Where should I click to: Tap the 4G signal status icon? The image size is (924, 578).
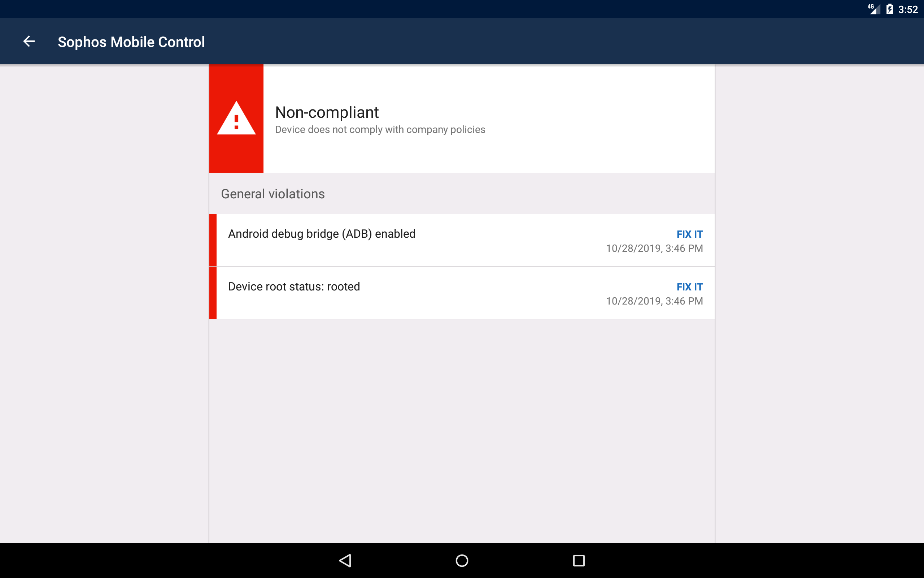(873, 9)
